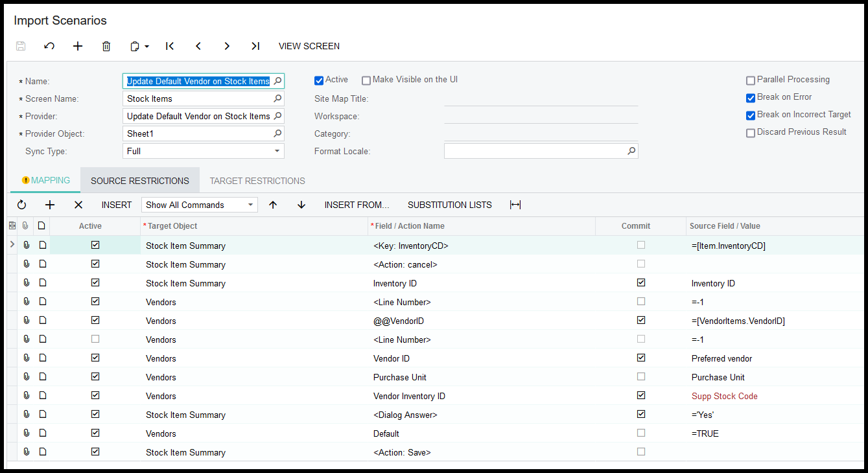Image resolution: width=868 pixels, height=473 pixels.
Task: Toggle Make Visible on the UI checkbox
Action: point(366,80)
